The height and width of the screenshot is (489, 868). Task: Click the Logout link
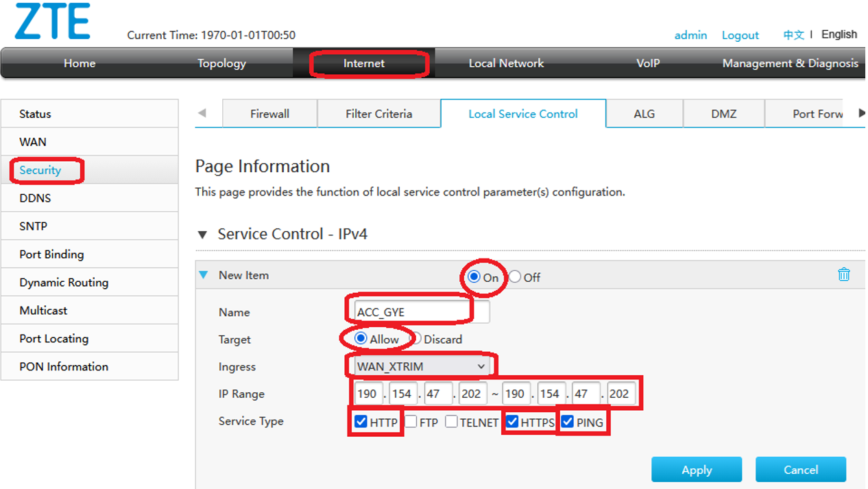coord(740,35)
